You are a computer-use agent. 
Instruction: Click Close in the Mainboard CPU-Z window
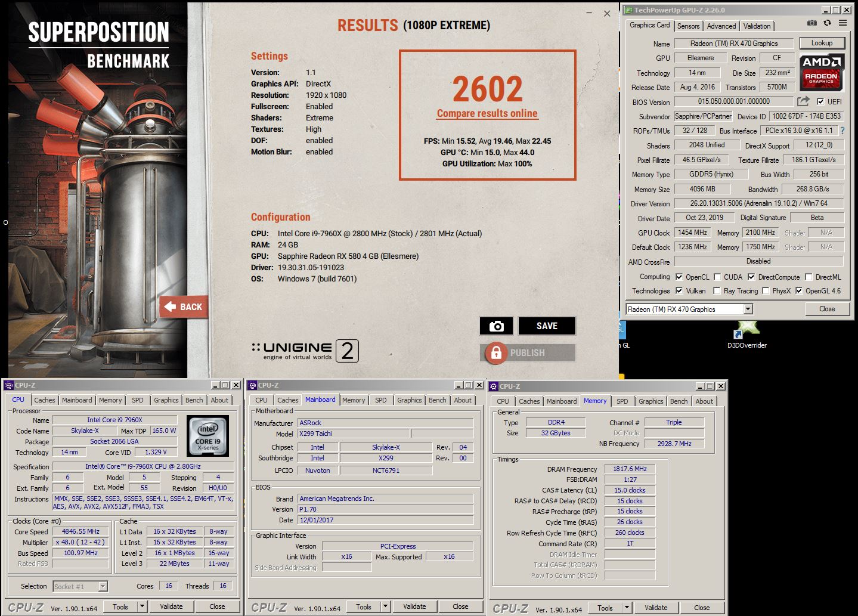pyautogui.click(x=460, y=606)
